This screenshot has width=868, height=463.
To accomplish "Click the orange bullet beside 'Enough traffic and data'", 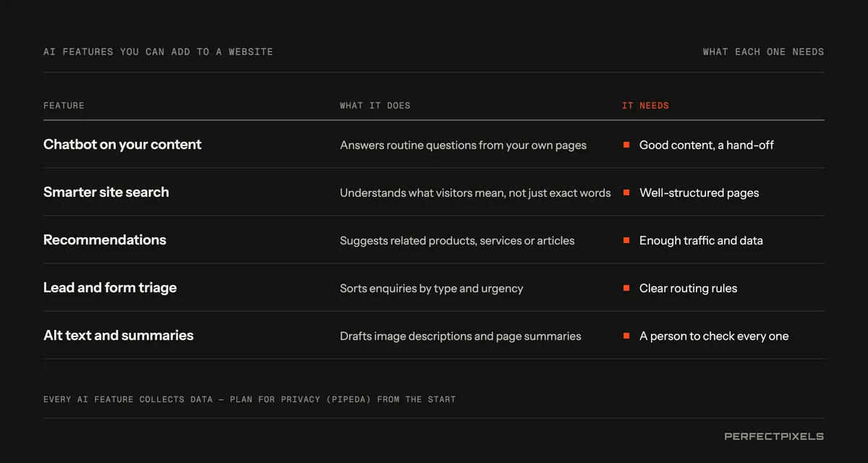I will pyautogui.click(x=626, y=241).
